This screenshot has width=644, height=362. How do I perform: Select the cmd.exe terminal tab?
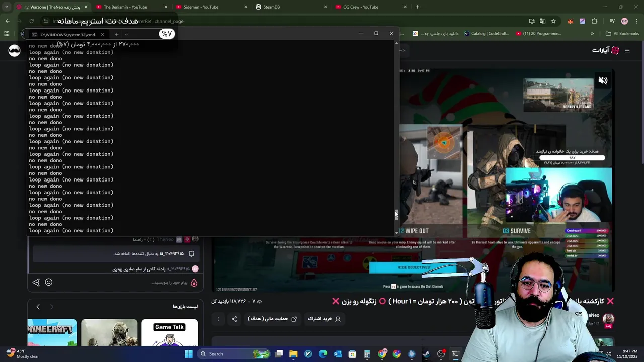click(67, 35)
